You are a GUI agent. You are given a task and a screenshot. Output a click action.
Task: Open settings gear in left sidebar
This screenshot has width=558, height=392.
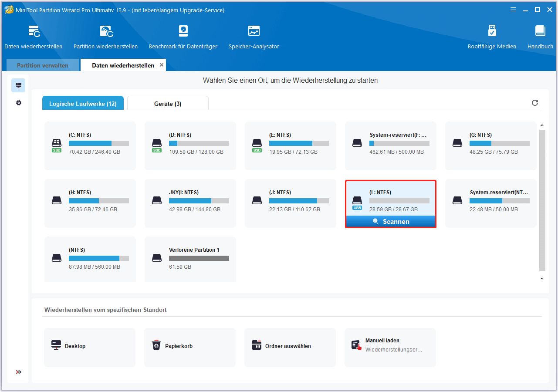point(18,103)
